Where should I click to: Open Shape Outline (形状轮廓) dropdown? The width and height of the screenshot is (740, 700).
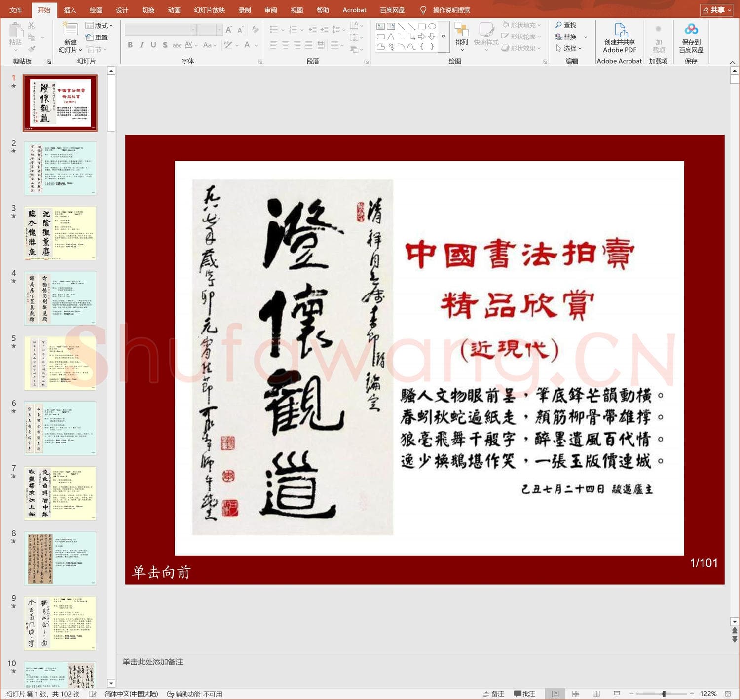click(x=521, y=37)
